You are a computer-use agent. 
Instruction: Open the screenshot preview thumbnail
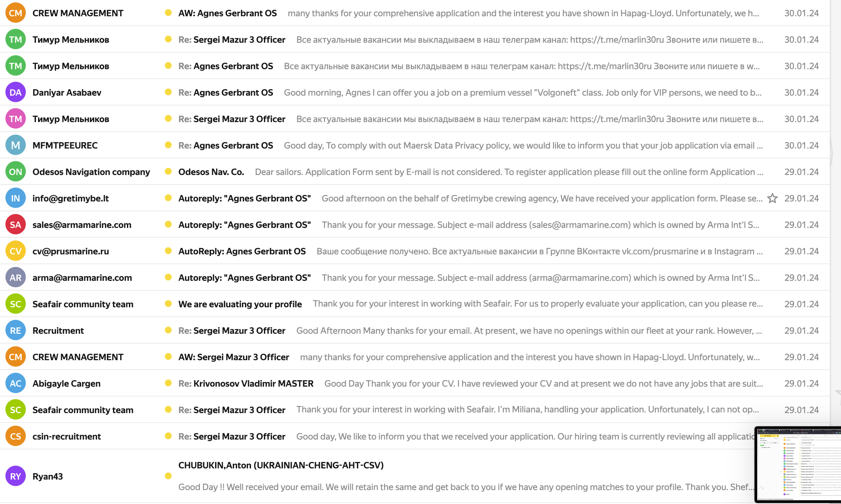[798, 464]
